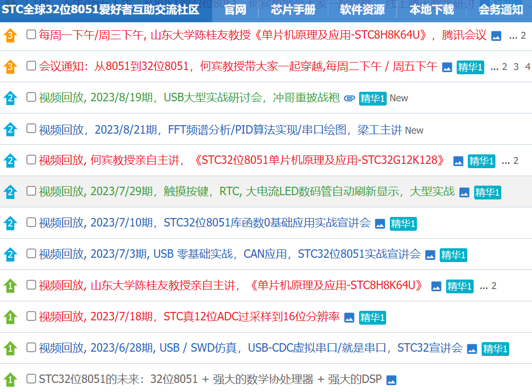Click green sticky-1 arrow on 2023/6/28期 thread
The image size is (532, 392).
[10, 348]
